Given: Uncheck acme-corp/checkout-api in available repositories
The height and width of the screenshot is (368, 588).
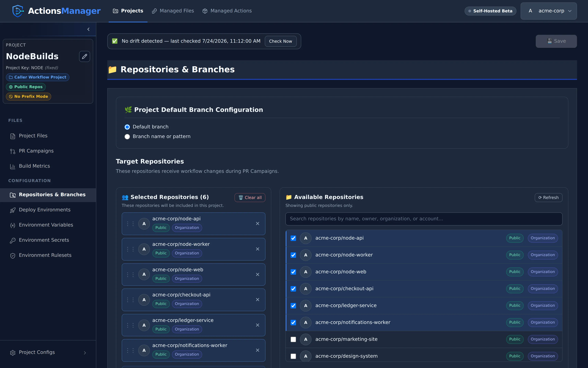Looking at the screenshot, I should pos(293,289).
